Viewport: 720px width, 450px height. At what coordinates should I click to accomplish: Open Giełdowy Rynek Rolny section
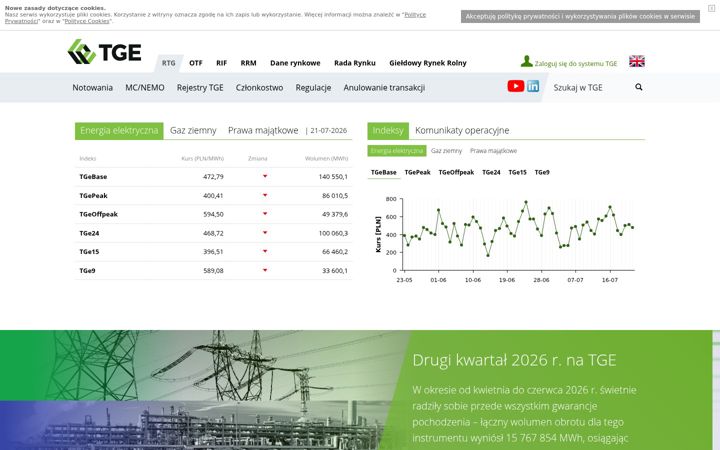[x=428, y=63]
